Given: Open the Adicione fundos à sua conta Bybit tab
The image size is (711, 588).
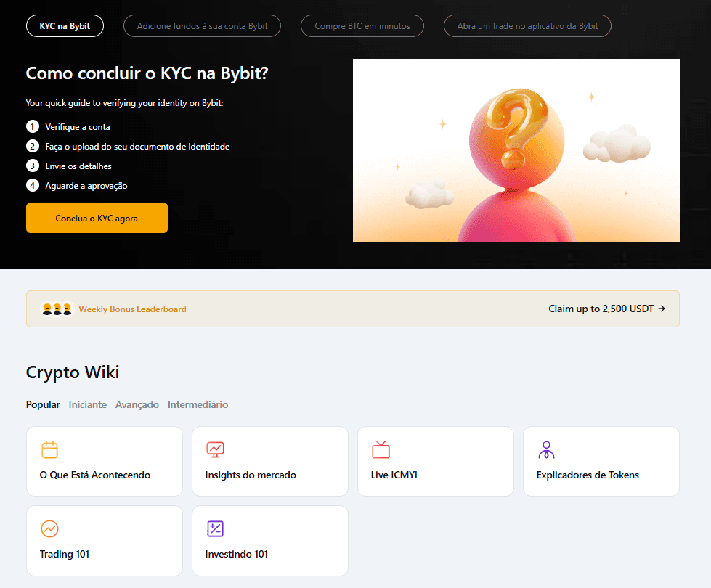Looking at the screenshot, I should (x=202, y=26).
